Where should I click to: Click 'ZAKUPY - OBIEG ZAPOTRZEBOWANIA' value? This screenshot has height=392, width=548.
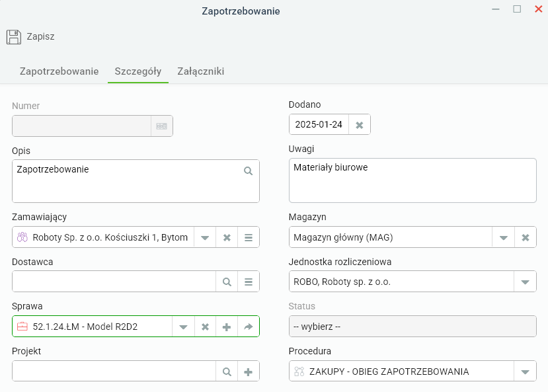(389, 372)
